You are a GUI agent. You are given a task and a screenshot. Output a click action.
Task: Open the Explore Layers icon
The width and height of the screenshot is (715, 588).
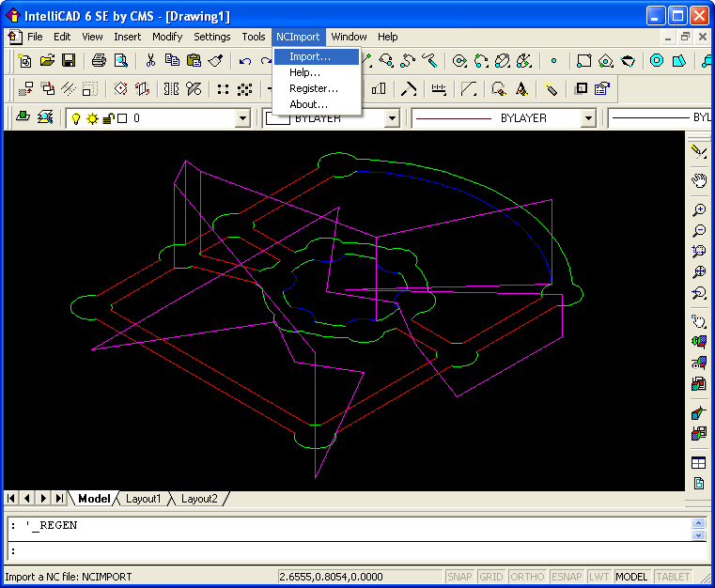coord(45,118)
